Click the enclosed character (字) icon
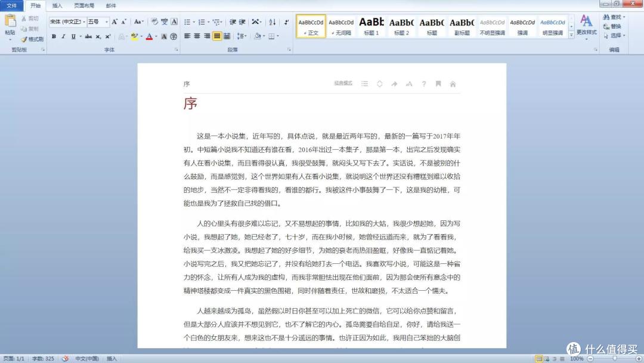644x363 pixels. coord(174,36)
